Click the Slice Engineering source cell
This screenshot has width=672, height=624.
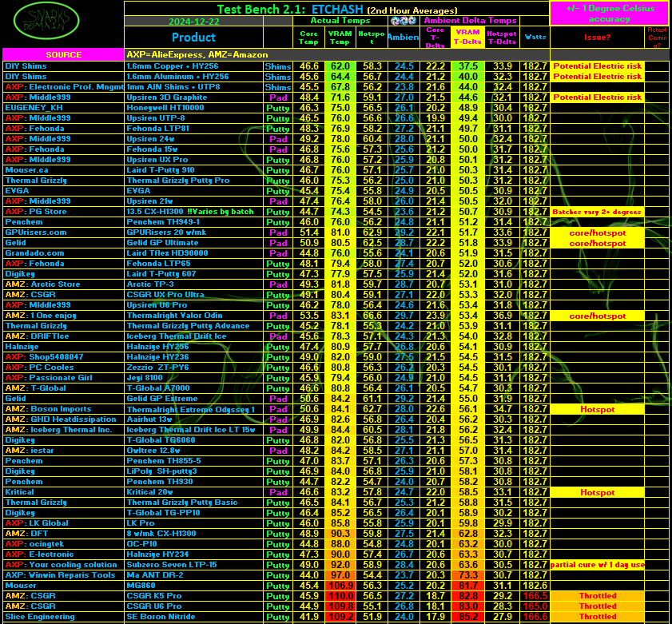click(63, 617)
